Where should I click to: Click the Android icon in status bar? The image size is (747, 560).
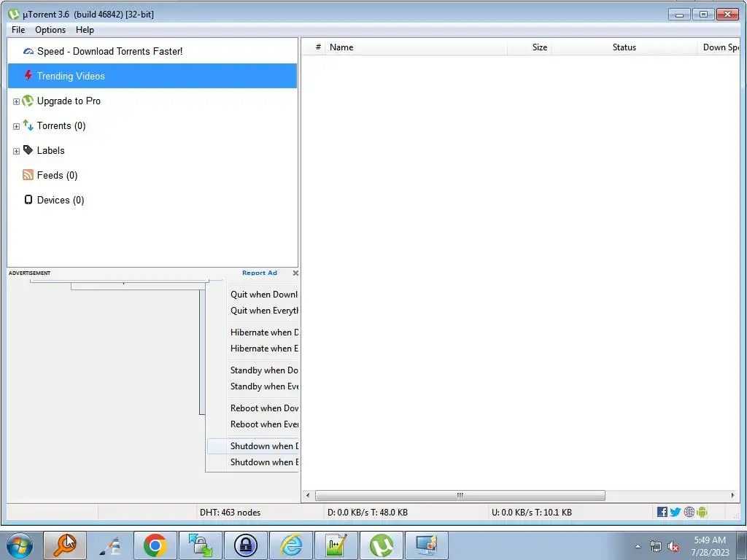click(x=702, y=512)
